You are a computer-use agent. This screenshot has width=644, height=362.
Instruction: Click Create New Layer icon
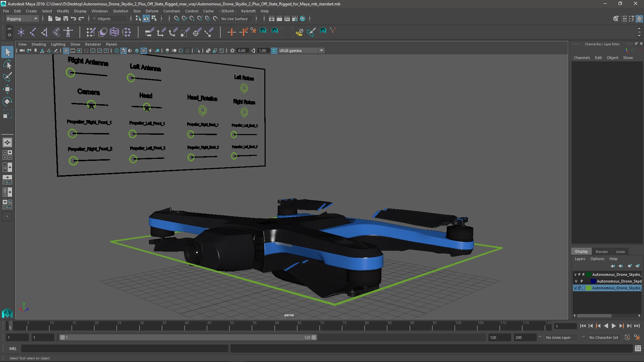coord(630,266)
